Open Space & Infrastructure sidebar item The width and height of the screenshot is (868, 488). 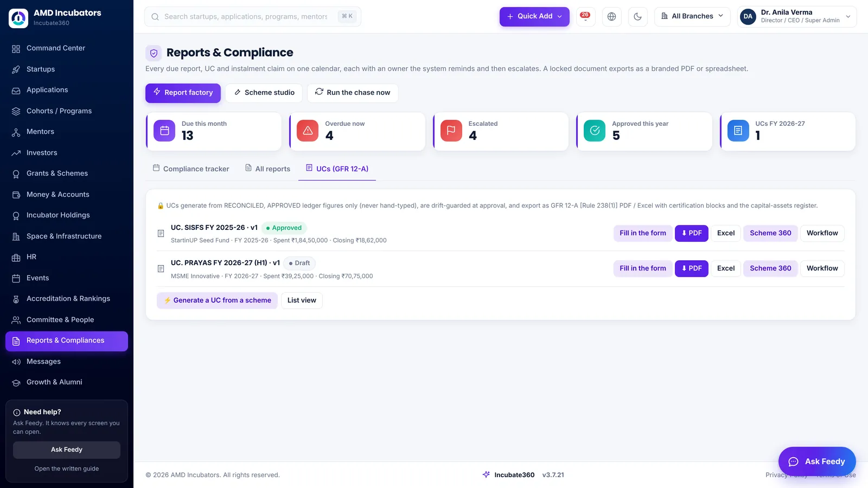[67, 236]
